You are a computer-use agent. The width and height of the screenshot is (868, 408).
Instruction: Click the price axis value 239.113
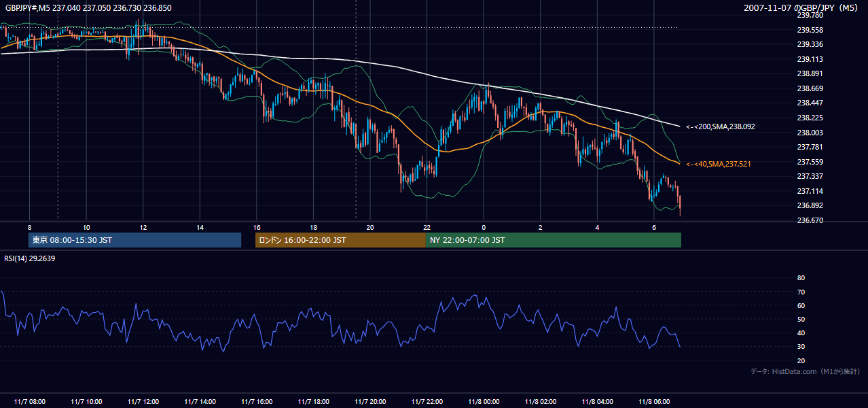(x=810, y=59)
